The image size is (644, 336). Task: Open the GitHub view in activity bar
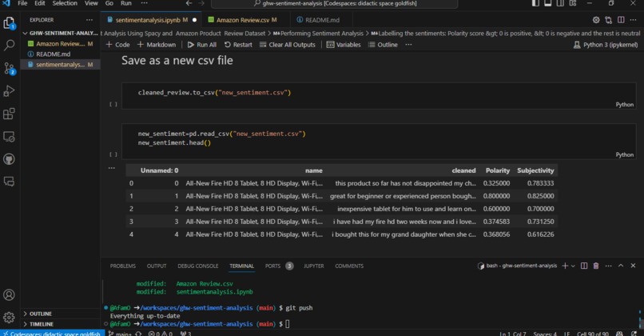(9, 159)
